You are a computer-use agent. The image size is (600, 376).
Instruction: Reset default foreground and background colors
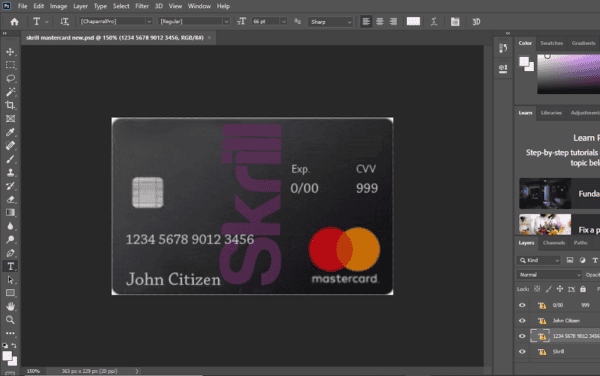pyautogui.click(x=5, y=345)
